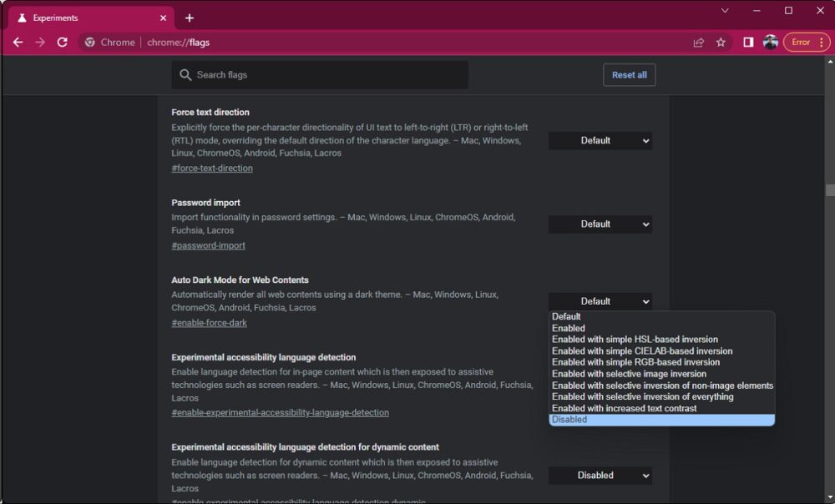Click the Search flags input field

326,75
